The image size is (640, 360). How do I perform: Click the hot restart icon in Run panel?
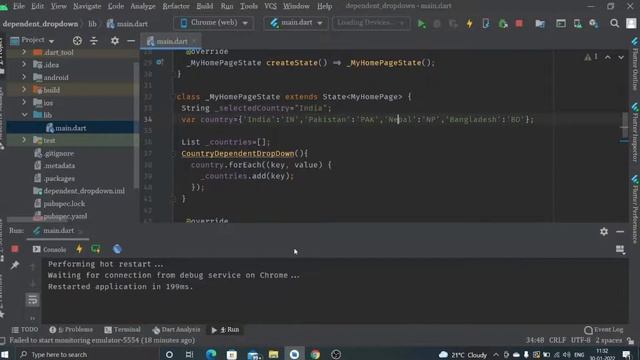[x=96, y=249]
